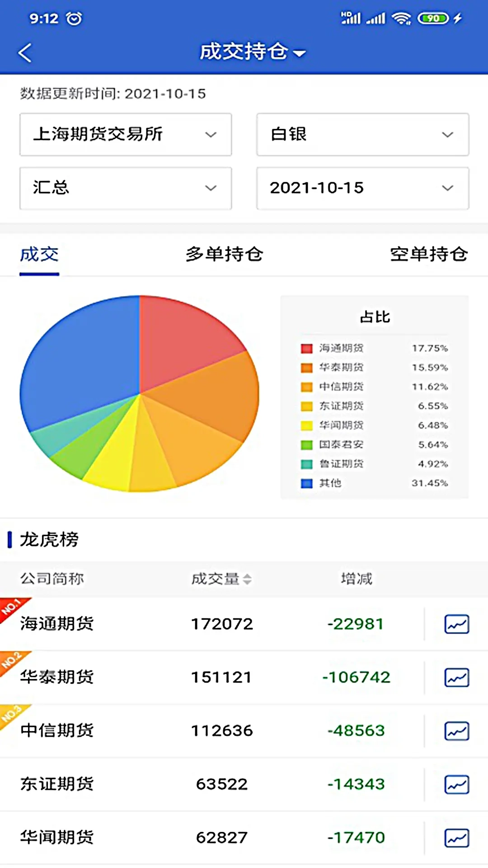Click the 龙虎榜 section heading
Image resolution: width=488 pixels, height=868 pixels.
(49, 540)
